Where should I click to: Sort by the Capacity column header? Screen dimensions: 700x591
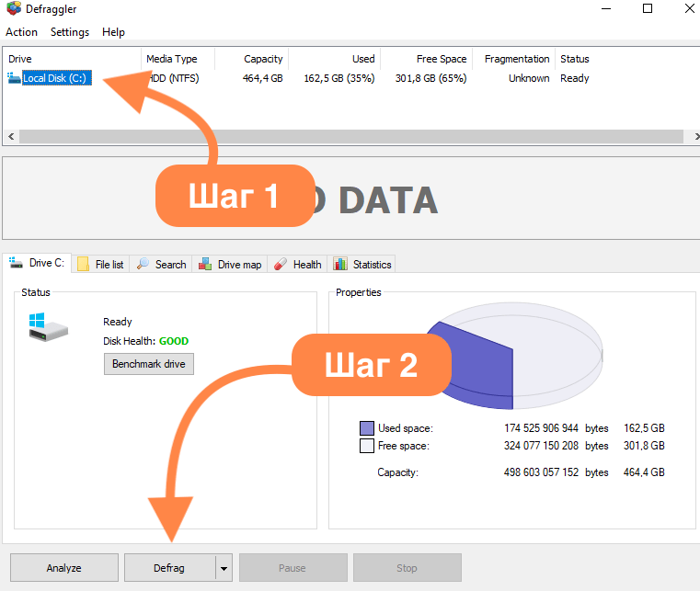(x=252, y=59)
